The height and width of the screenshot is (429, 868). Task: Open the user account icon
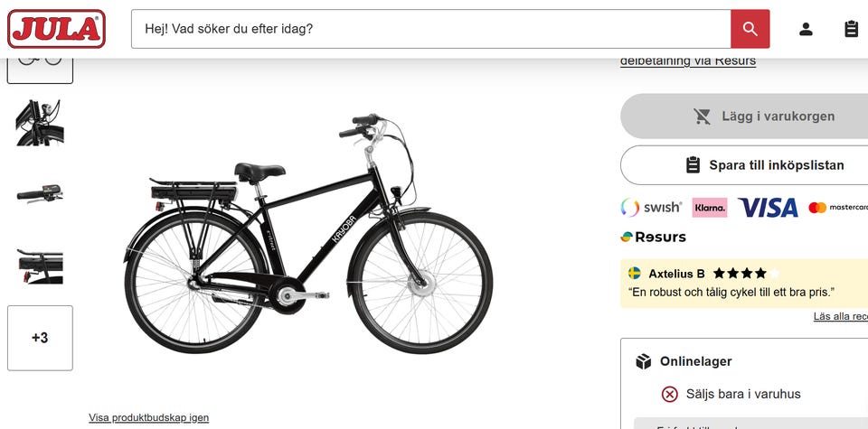pyautogui.click(x=806, y=29)
